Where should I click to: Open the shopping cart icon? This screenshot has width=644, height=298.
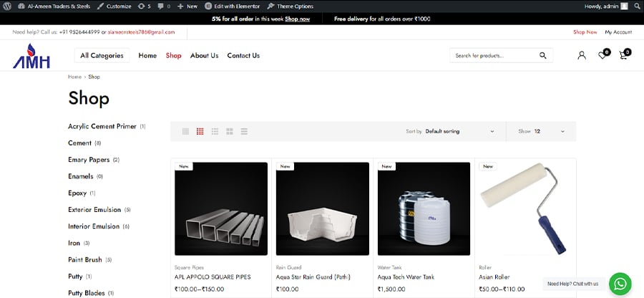pyautogui.click(x=623, y=55)
